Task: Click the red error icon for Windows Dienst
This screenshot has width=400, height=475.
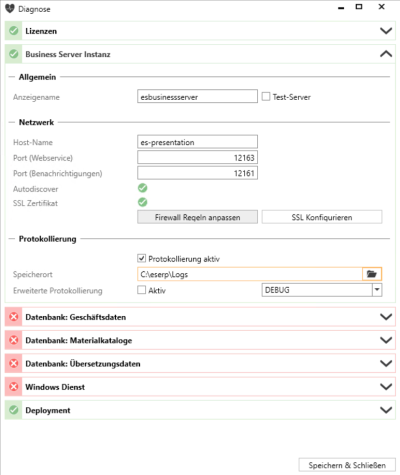Action: click(x=14, y=387)
